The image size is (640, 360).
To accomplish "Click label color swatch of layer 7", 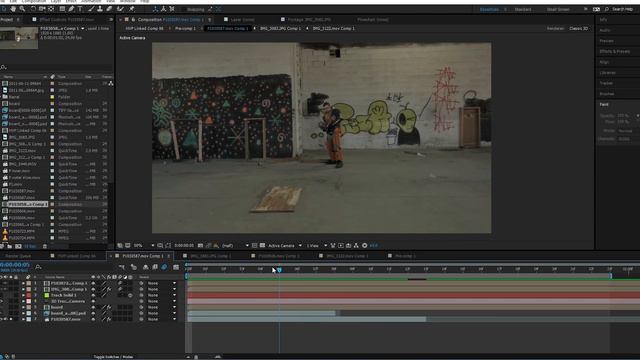I will point(29,319).
